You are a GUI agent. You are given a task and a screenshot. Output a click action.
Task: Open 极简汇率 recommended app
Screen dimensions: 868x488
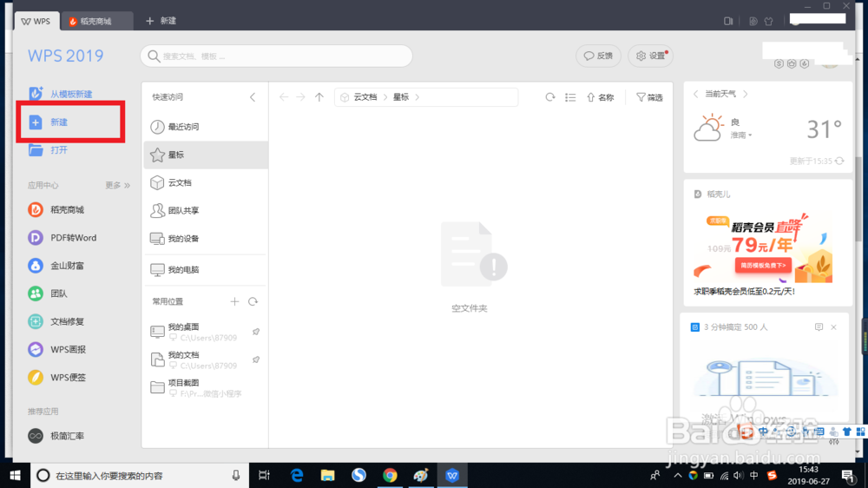(x=56, y=436)
